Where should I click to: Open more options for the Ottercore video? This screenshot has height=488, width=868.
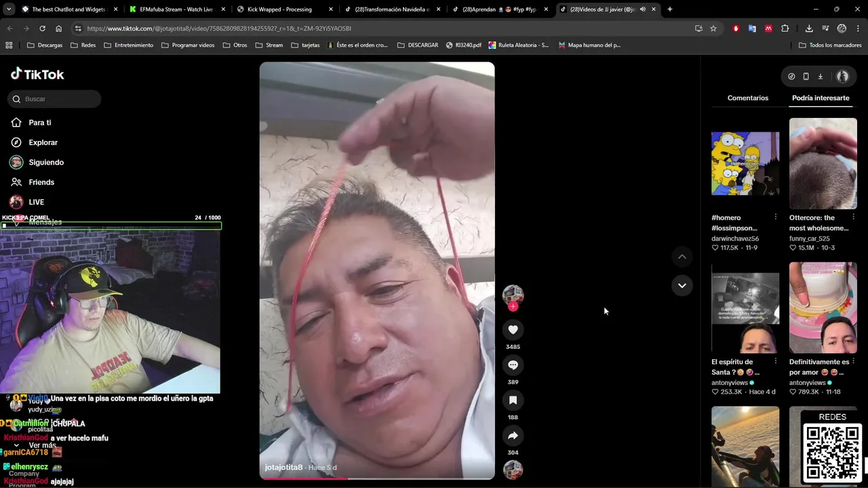[x=853, y=217]
